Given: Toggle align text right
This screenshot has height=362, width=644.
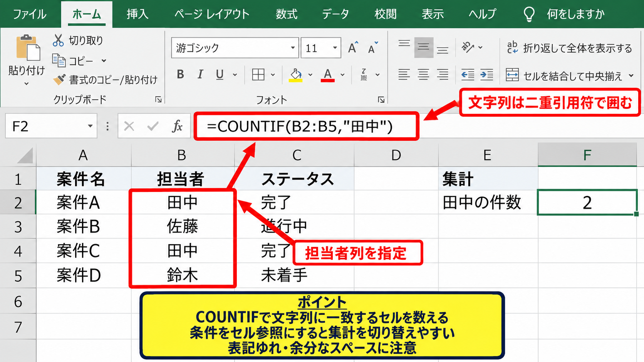Looking at the screenshot, I should pos(443,75).
